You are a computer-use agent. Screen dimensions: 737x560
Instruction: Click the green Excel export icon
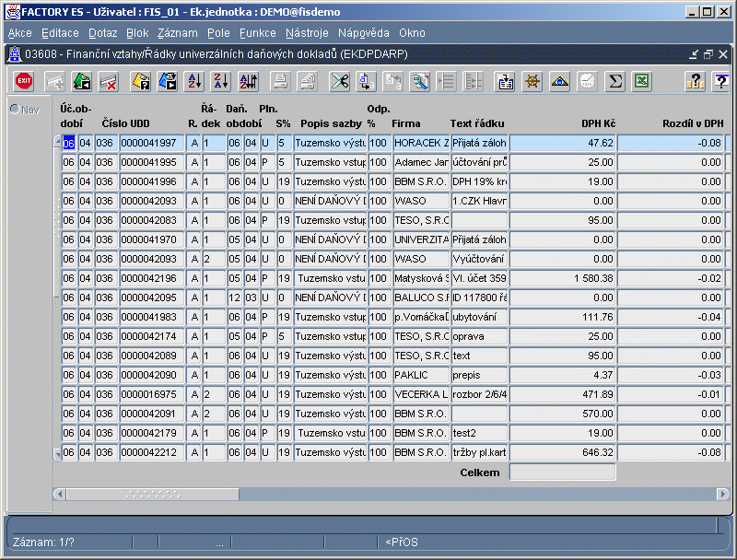click(x=641, y=81)
